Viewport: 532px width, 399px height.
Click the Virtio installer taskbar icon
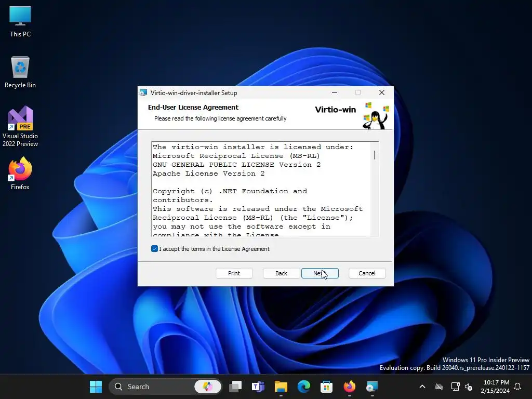click(372, 387)
